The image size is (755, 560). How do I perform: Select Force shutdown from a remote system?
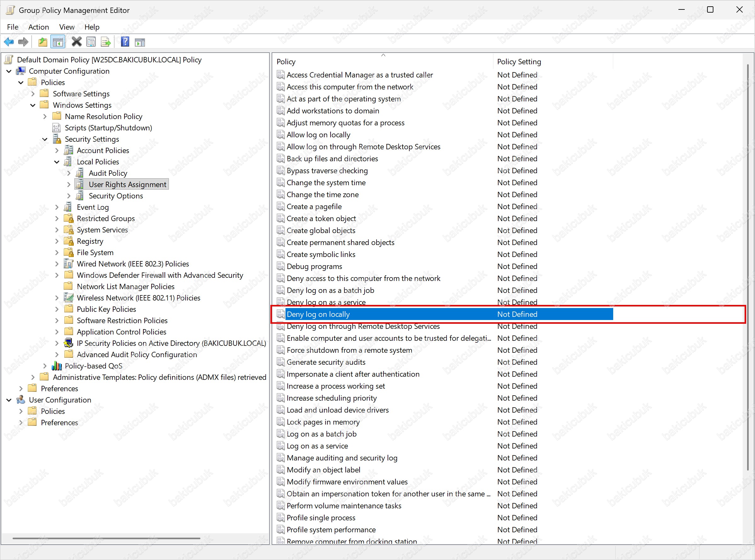349,350
